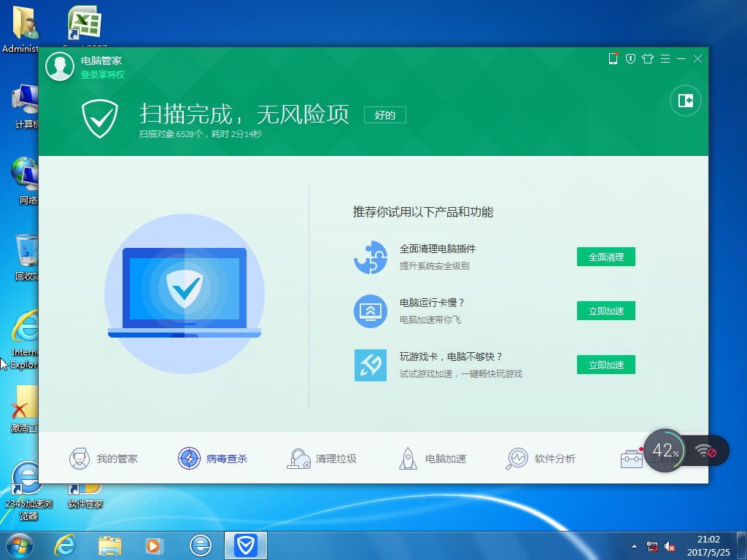Click the shield checkmark scan-result icon
Image resolution: width=747 pixels, height=560 pixels.
click(x=99, y=119)
